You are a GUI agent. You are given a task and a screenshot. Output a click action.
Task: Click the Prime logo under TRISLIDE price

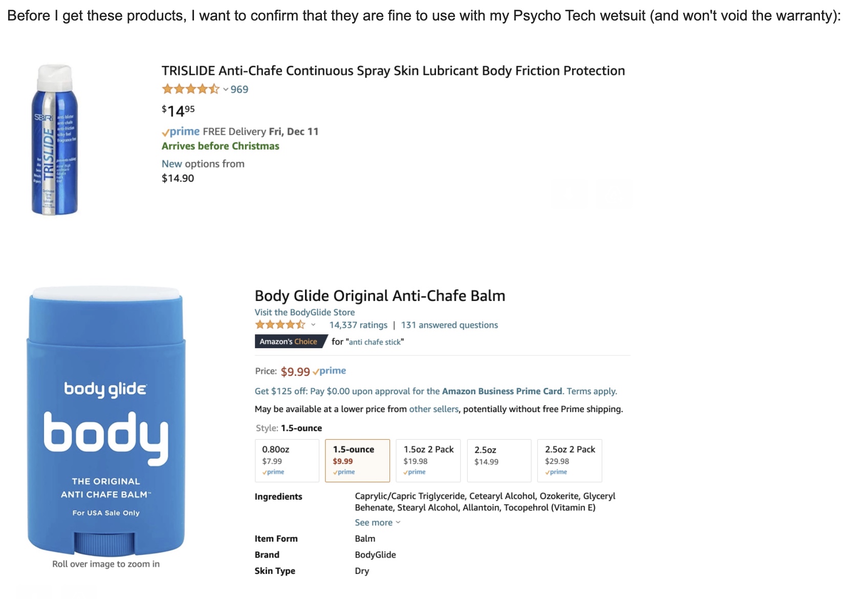[x=181, y=132]
